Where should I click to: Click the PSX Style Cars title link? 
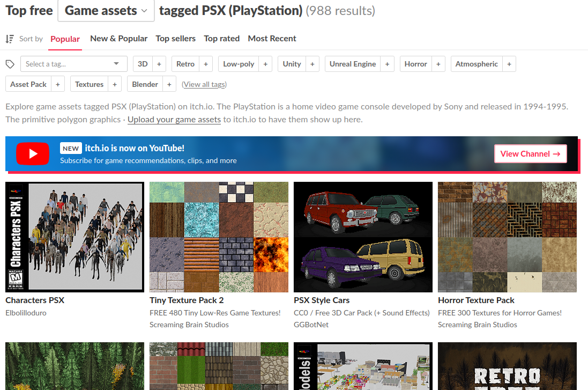[322, 300]
